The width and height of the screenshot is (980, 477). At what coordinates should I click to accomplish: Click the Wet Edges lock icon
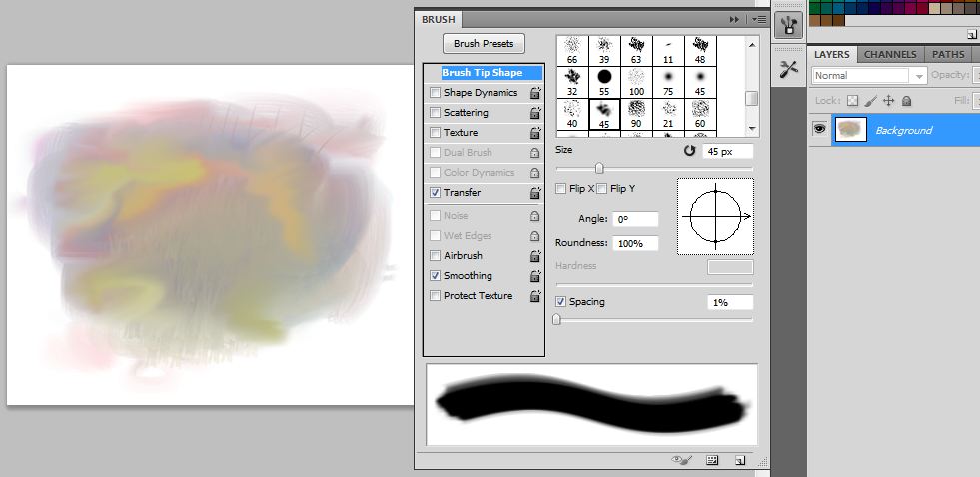point(535,236)
